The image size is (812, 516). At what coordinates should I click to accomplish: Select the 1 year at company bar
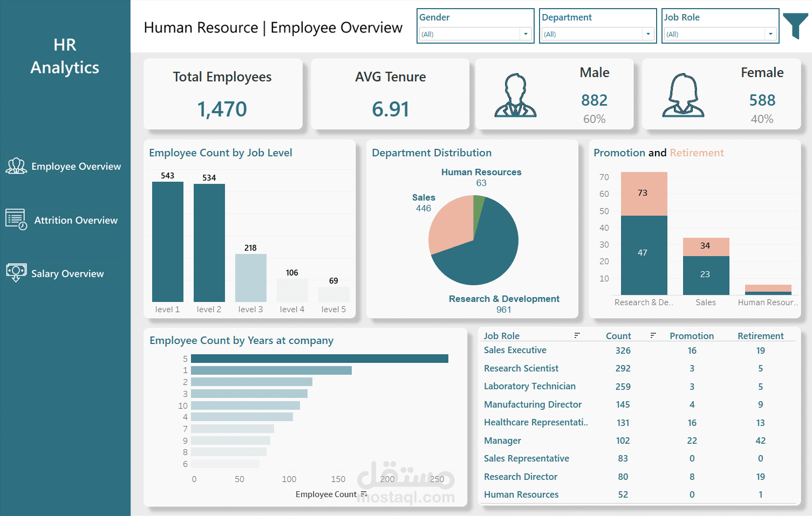(271, 370)
